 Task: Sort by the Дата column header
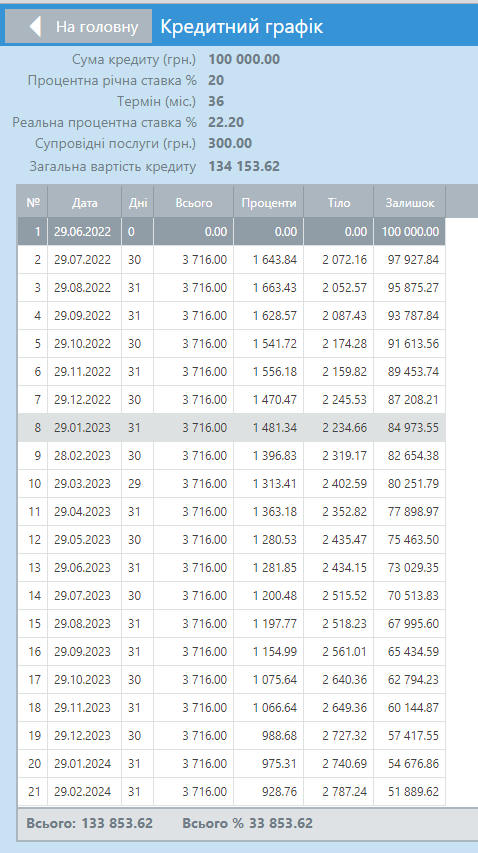(x=84, y=203)
